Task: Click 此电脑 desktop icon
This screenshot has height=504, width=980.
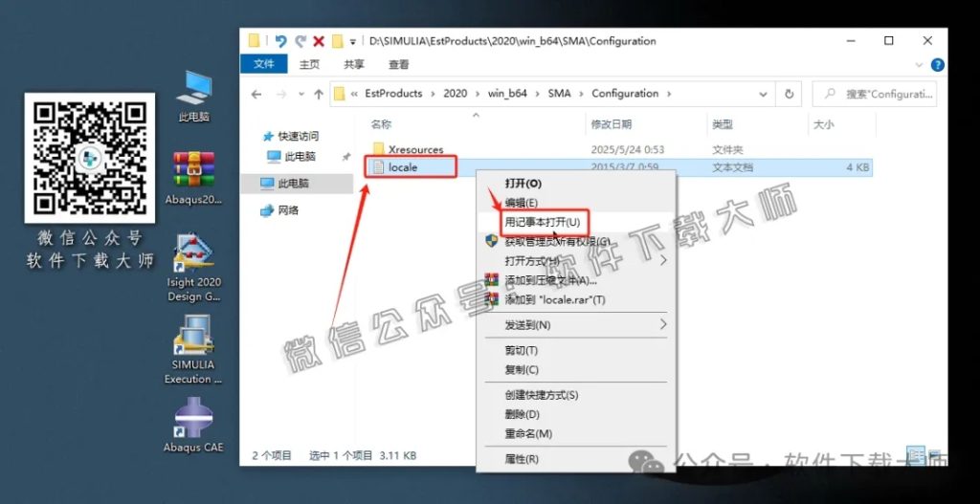Action: [193, 96]
